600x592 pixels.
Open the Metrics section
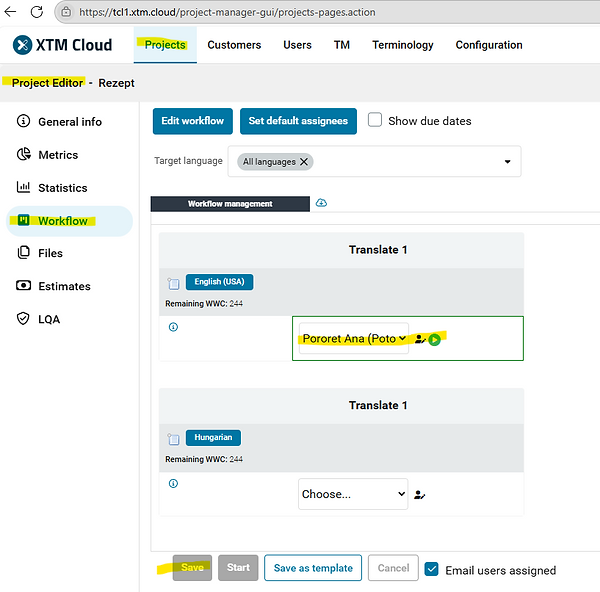(58, 155)
